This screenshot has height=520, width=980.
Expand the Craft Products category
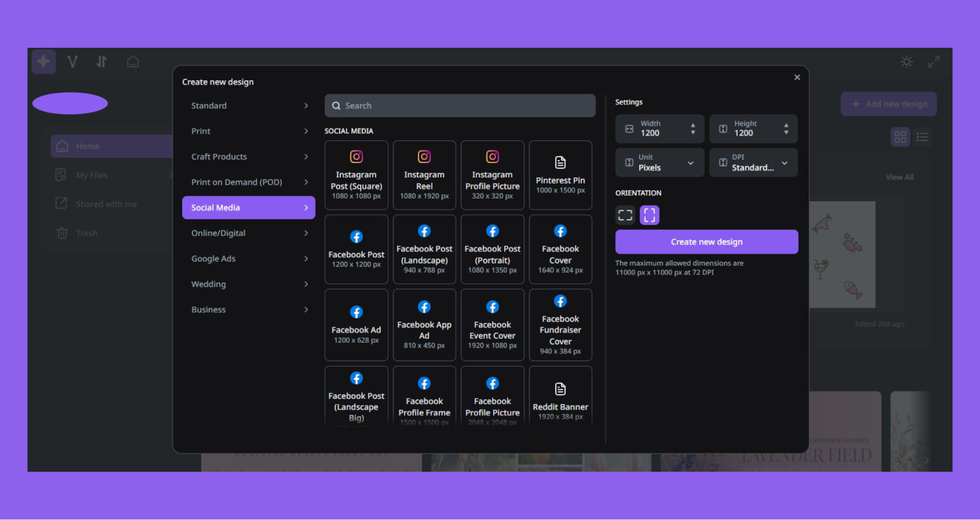pyautogui.click(x=249, y=156)
